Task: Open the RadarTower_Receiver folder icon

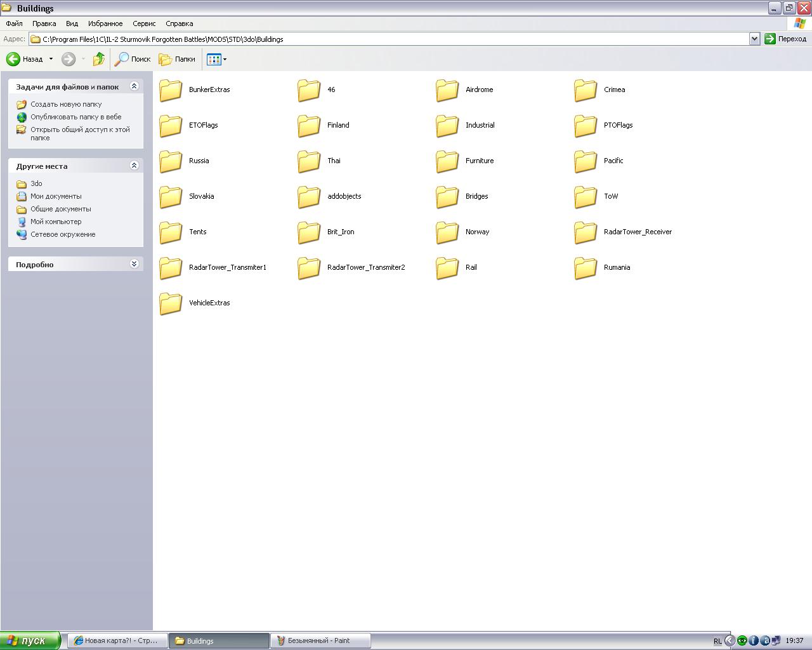Action: tap(586, 232)
